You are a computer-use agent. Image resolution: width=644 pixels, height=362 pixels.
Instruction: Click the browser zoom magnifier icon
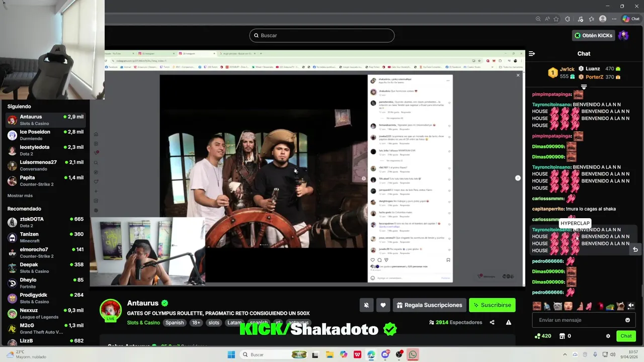538,19
